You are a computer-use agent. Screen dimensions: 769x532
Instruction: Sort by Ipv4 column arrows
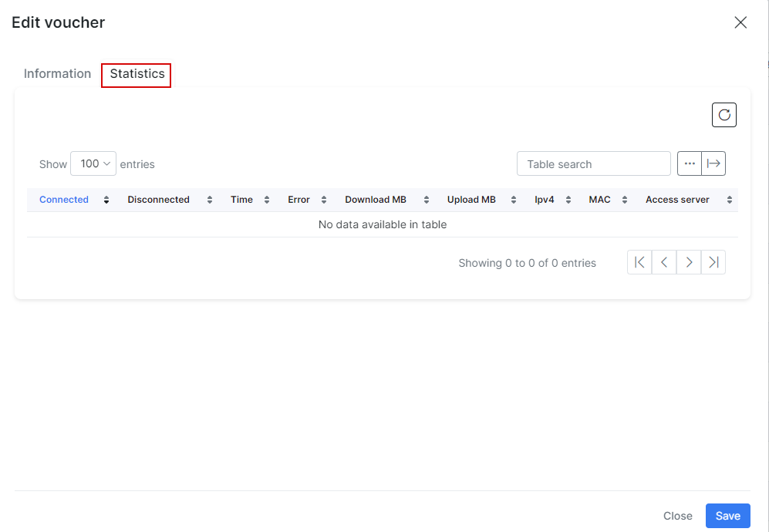coord(568,200)
